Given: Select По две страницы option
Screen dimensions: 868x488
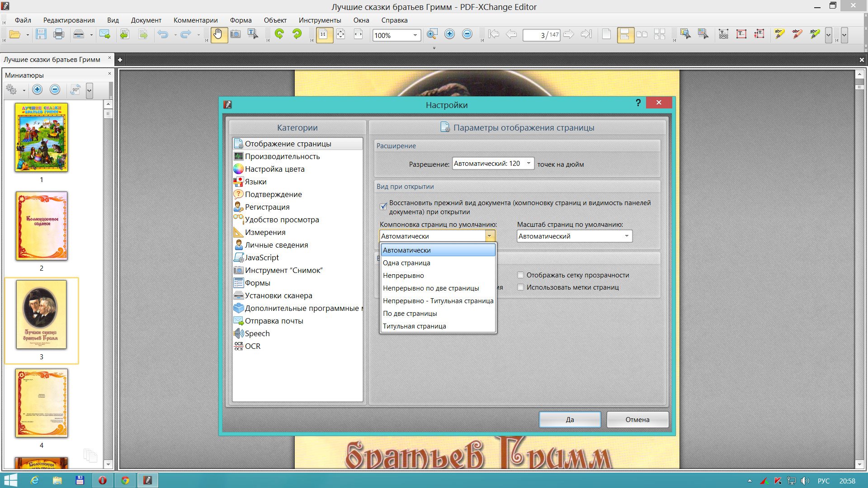Looking at the screenshot, I should (x=438, y=313).
